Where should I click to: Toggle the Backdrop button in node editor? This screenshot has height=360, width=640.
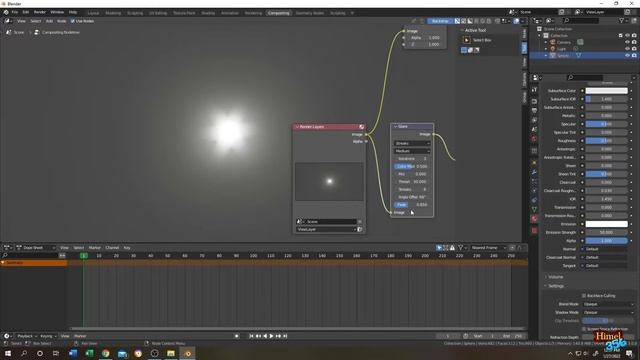coord(440,21)
